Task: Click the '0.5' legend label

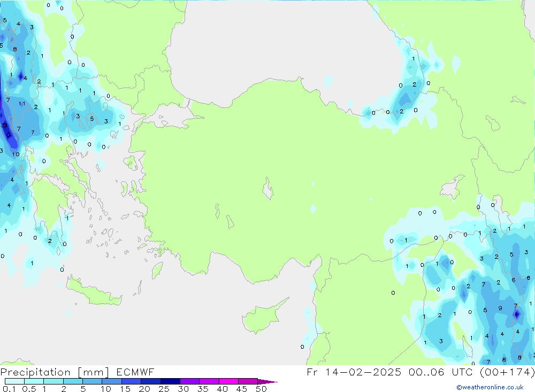Action: point(29,389)
